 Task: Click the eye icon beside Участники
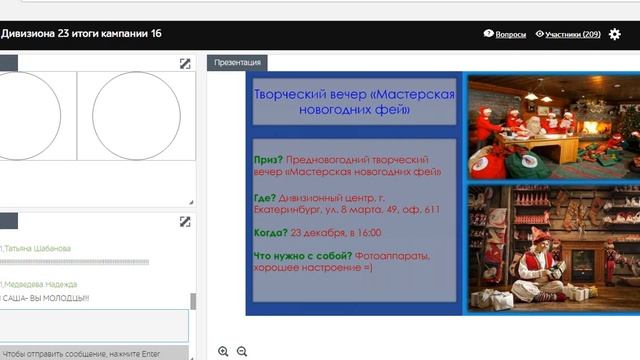click(x=540, y=34)
